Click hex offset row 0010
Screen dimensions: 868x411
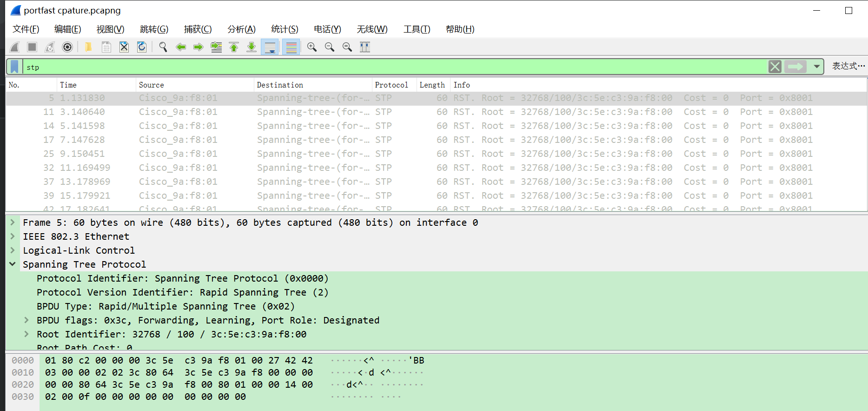23,372
